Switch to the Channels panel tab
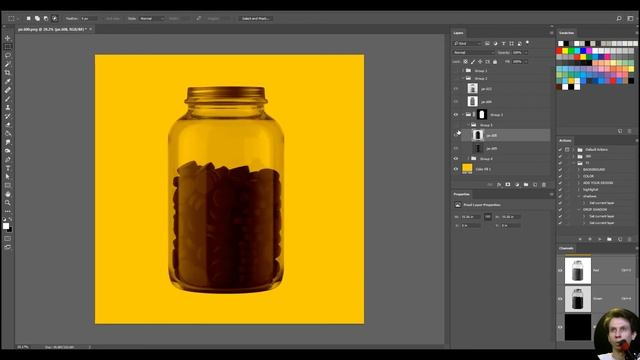640x360 pixels. [x=566, y=248]
